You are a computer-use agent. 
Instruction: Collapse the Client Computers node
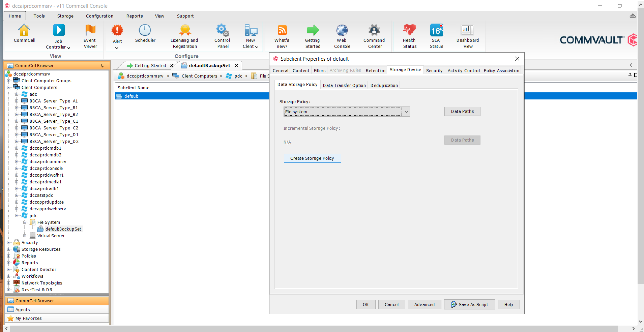tap(9, 87)
